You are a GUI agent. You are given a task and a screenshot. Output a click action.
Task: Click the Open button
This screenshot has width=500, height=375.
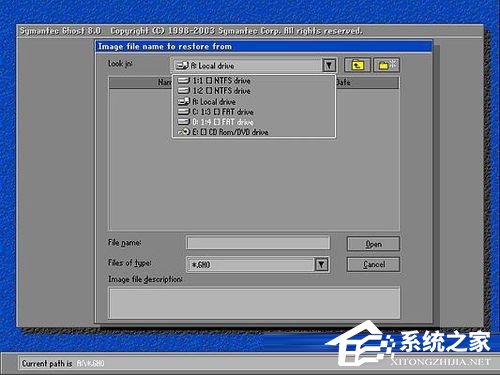(373, 244)
